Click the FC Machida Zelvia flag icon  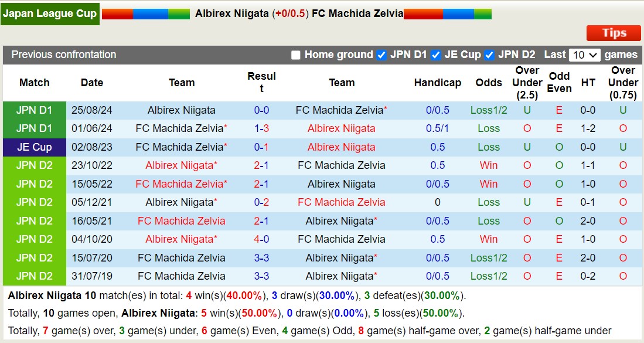click(x=448, y=15)
